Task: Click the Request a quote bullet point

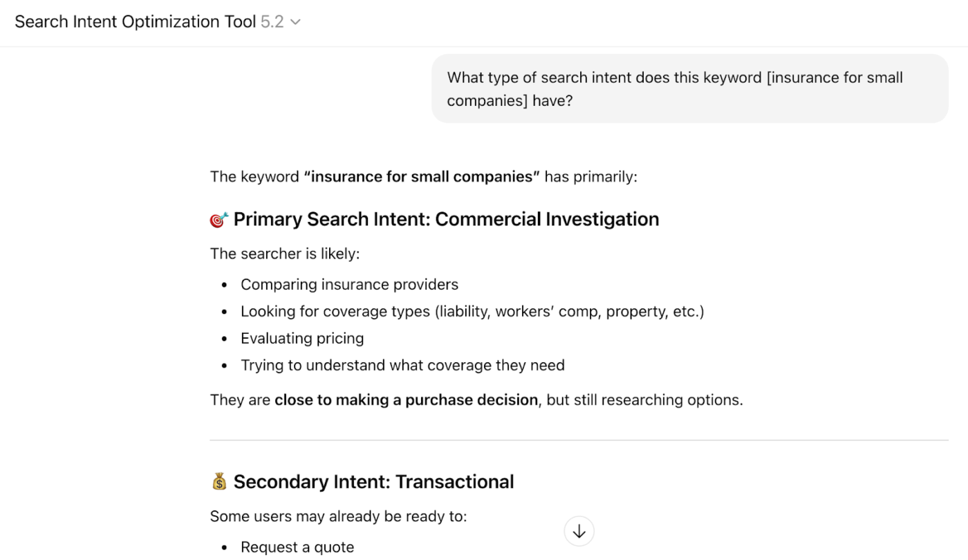Action: 297,547
